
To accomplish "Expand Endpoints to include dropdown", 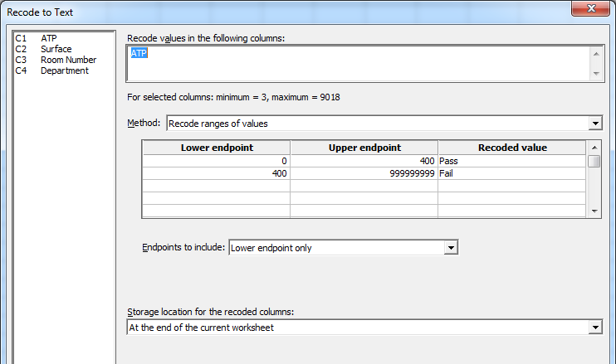I will tap(451, 248).
